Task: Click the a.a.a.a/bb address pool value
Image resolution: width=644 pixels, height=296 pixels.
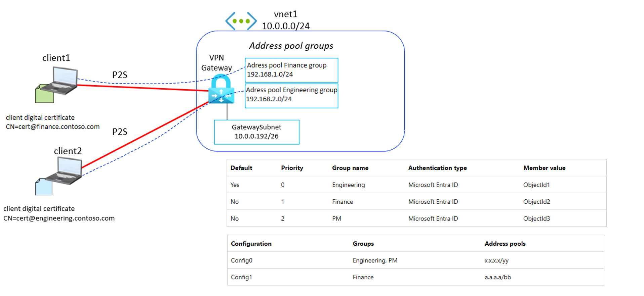Action: [x=497, y=277]
